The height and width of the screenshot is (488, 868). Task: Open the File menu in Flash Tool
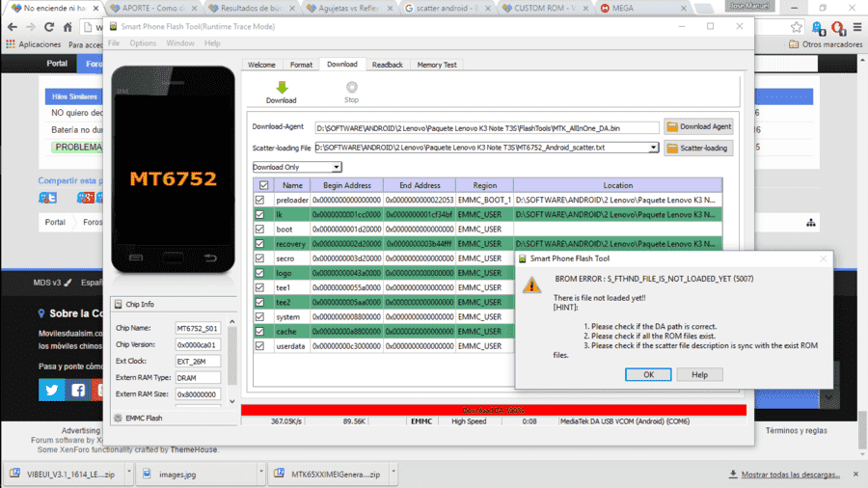tap(114, 43)
